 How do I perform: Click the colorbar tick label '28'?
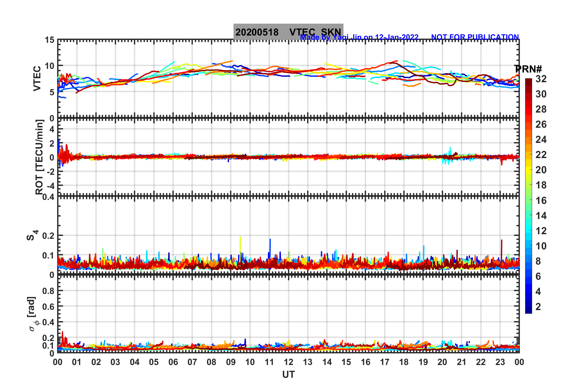[541, 109]
